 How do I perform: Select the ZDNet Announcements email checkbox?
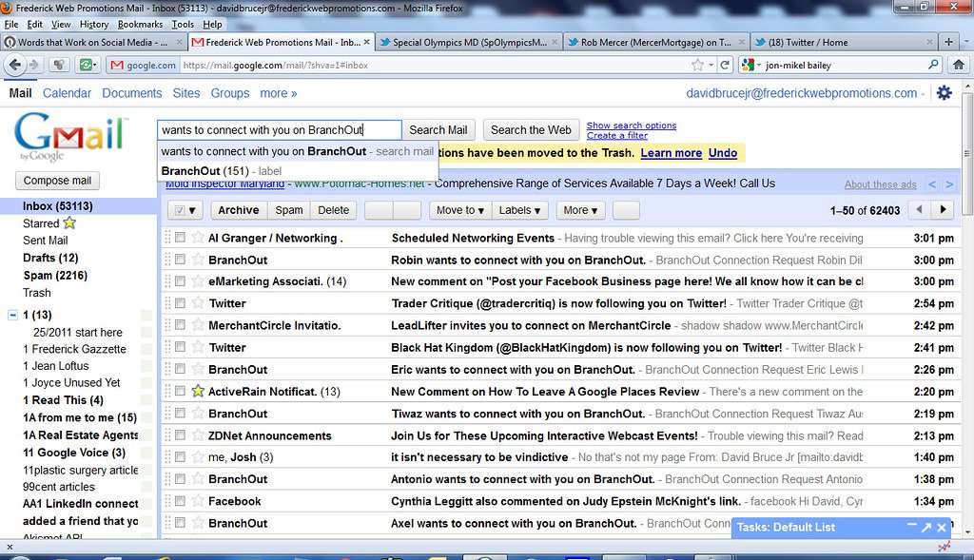coord(181,435)
